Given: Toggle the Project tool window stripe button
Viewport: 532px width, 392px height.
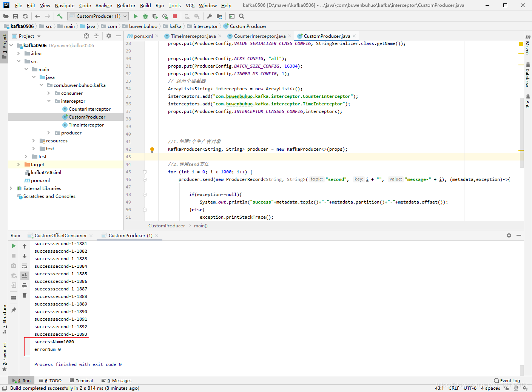Looking at the screenshot, I should [x=5, y=46].
